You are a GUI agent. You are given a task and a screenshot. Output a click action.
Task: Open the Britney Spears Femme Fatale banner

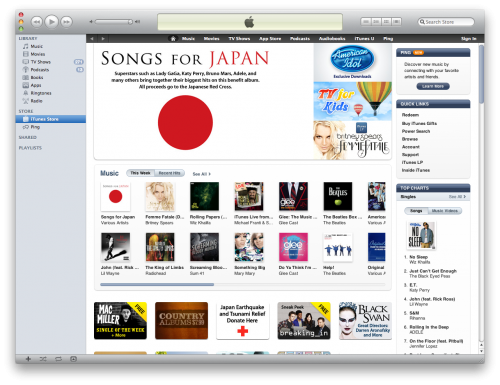coord(352,140)
